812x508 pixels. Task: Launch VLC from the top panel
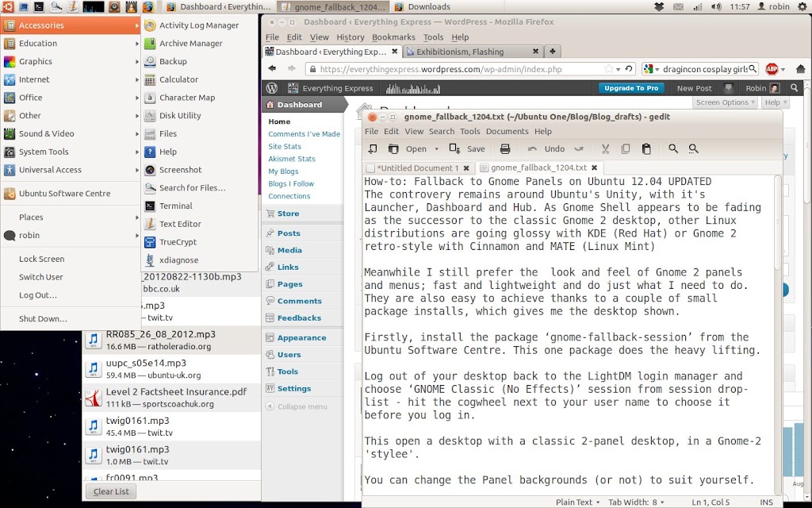click(x=131, y=6)
